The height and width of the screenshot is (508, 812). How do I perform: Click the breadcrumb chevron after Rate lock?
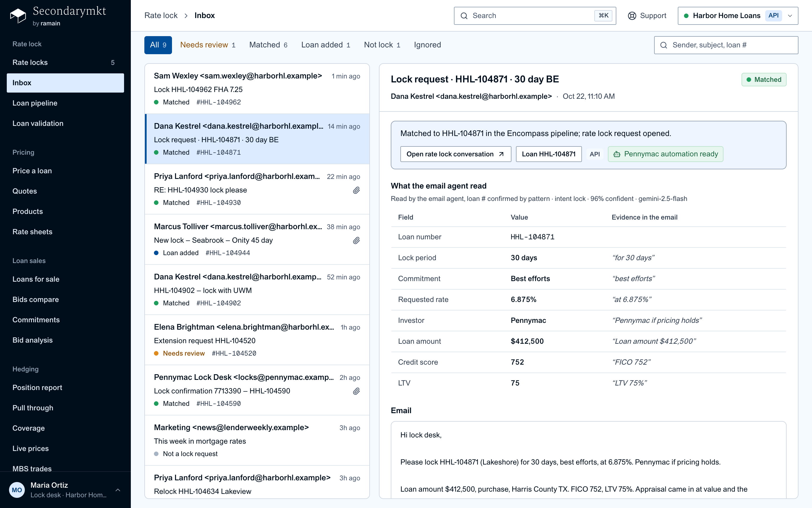(186, 16)
